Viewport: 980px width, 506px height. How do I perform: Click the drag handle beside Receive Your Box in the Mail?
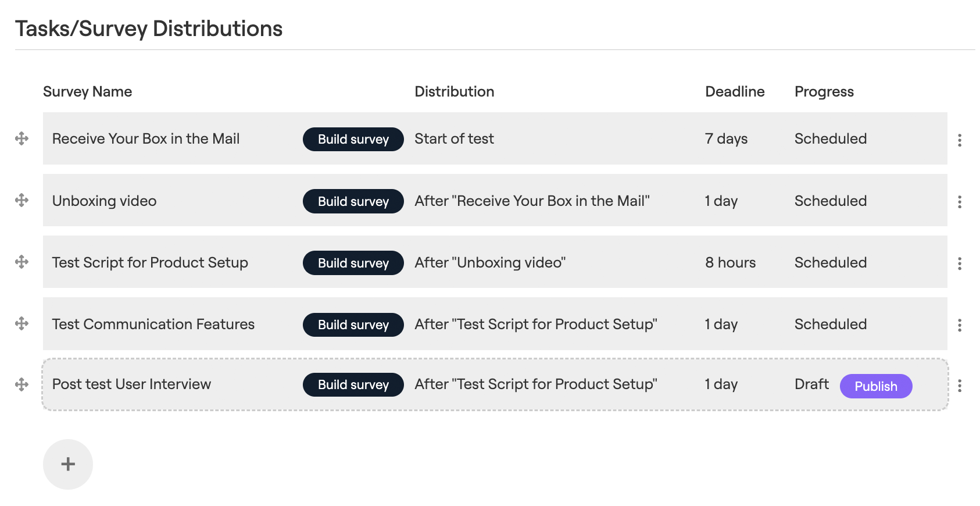[22, 139]
